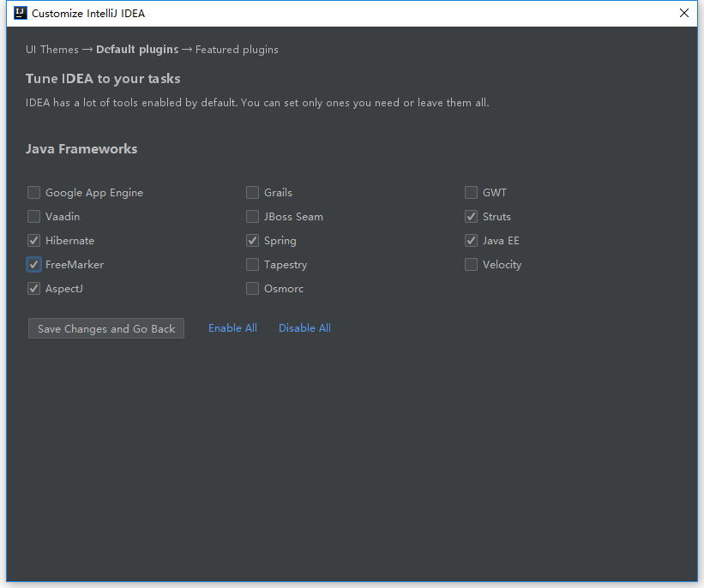The width and height of the screenshot is (704, 588).
Task: Close the Customize IntelliJ IDEA dialog
Action: click(x=683, y=13)
